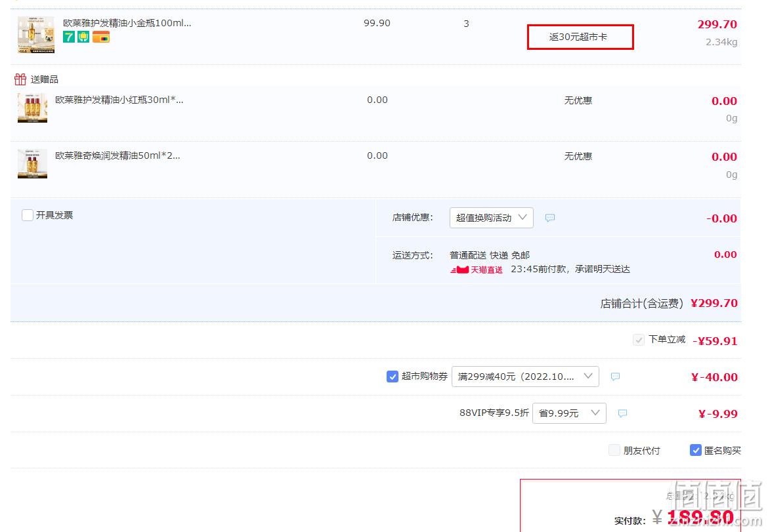The height and width of the screenshot is (532, 768).
Task: Open 欧莱雅护发精油小红瓶30ml gift link
Action: coord(119,100)
